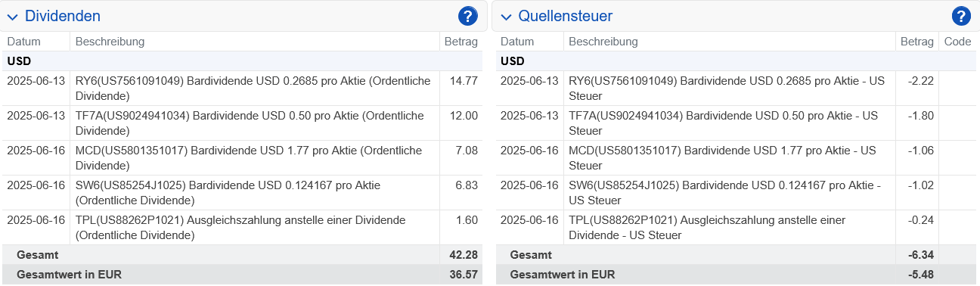Screen dimensions: 980x286
Task: Collapse the Quellensteuer section chevron
Action: 506,17
